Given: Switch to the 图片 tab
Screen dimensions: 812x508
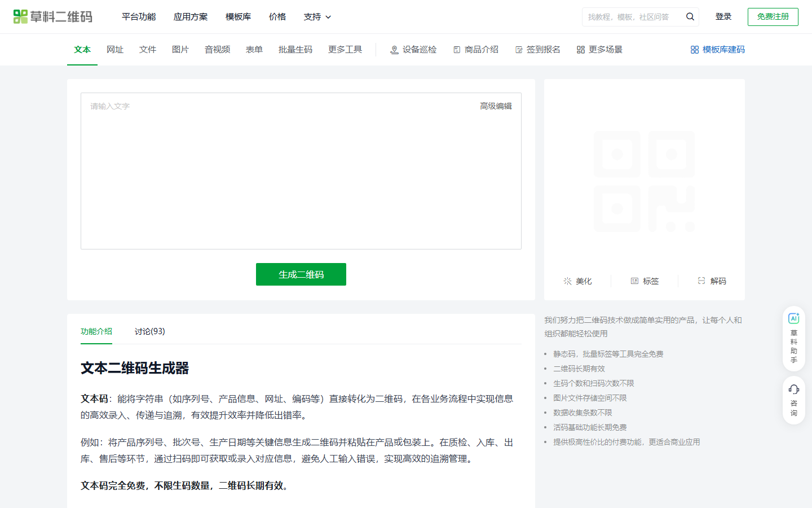Looking at the screenshot, I should click(x=180, y=50).
